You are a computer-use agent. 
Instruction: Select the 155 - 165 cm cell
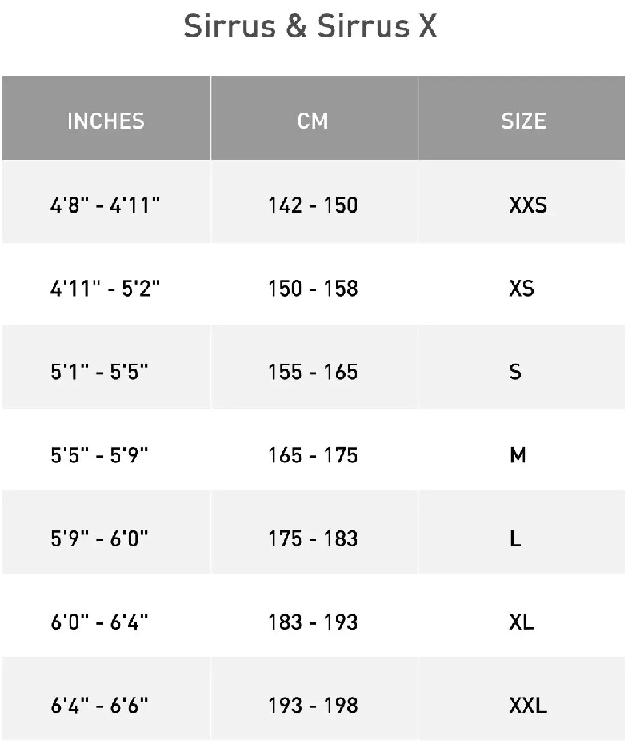pyautogui.click(x=314, y=368)
